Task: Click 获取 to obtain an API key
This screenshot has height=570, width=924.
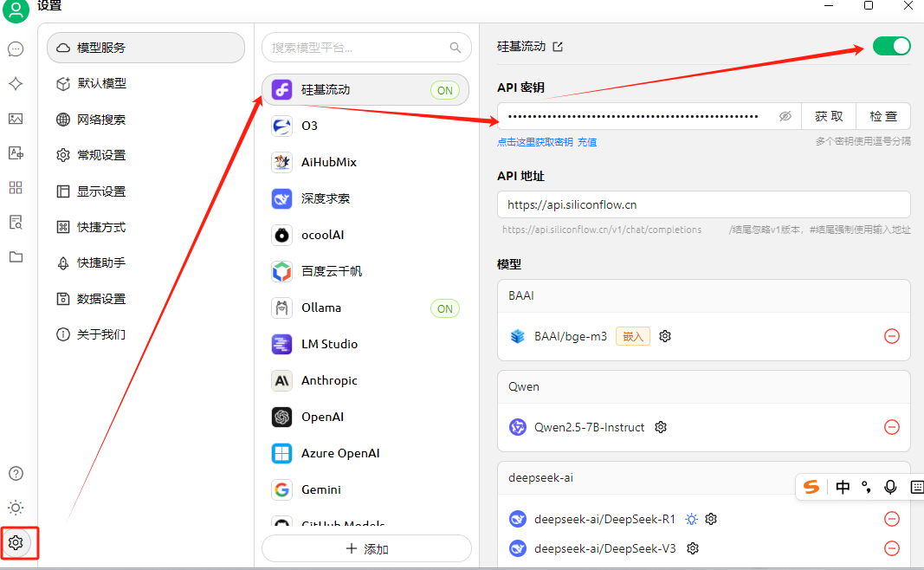Action: 829,116
